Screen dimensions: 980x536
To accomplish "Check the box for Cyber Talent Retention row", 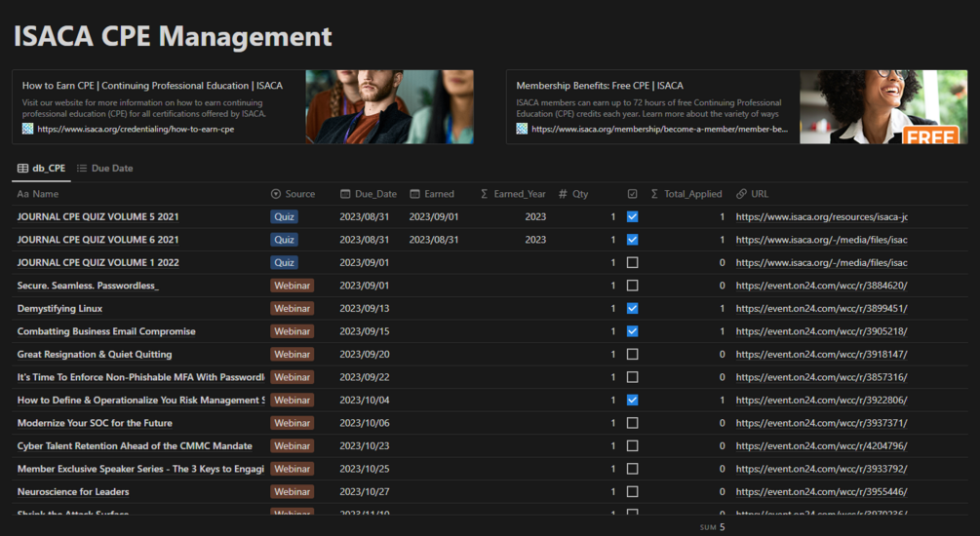I will click(x=633, y=445).
